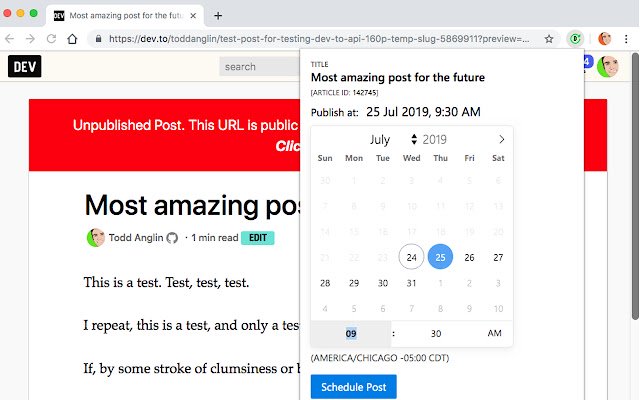
Task: Pick July 26 in calendar
Action: pyautogui.click(x=469, y=257)
